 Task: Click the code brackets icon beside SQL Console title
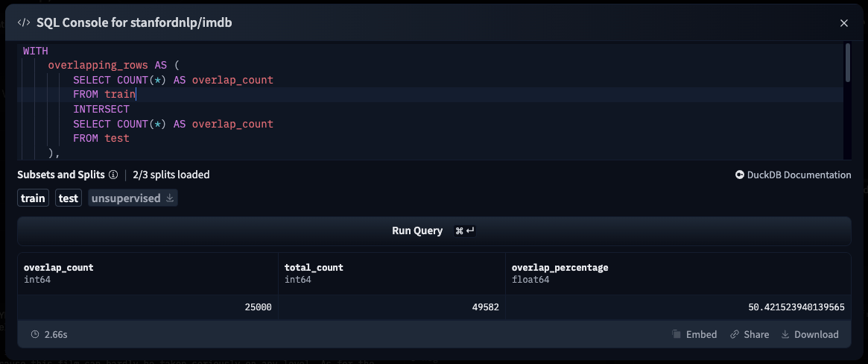24,23
